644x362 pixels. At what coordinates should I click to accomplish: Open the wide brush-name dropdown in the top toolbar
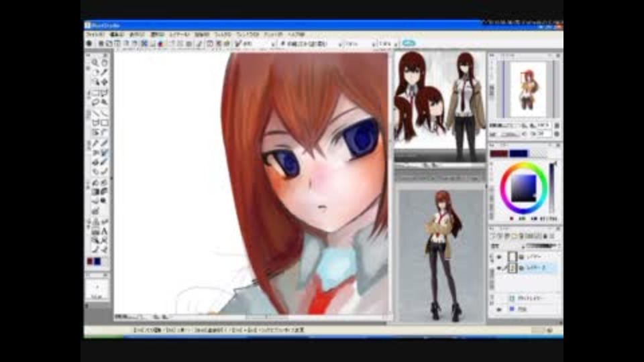pos(311,44)
